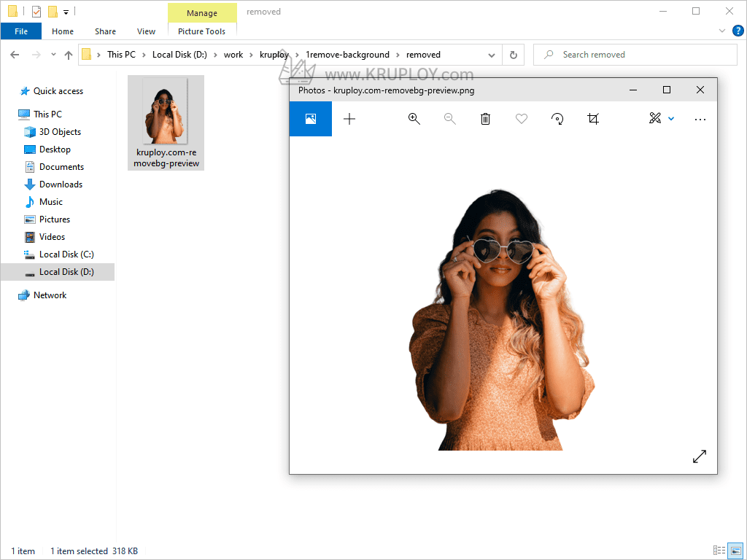Expand chevron after This PC breadcrumb

pyautogui.click(x=144, y=55)
